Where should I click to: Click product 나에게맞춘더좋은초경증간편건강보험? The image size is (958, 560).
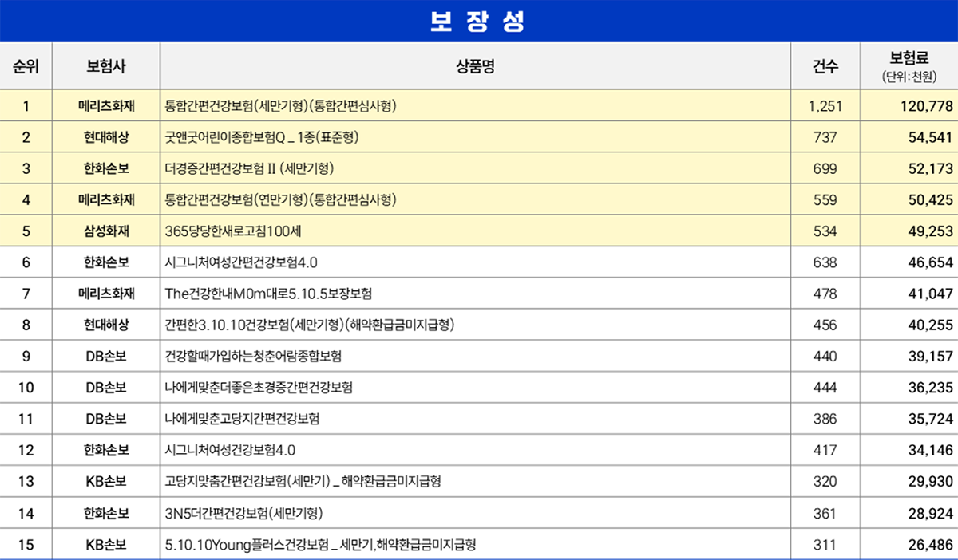tap(258, 388)
